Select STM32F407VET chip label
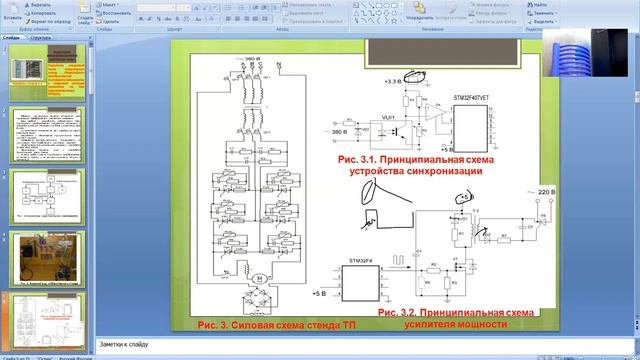Image resolution: width=640 pixels, height=360 pixels. coord(471,98)
